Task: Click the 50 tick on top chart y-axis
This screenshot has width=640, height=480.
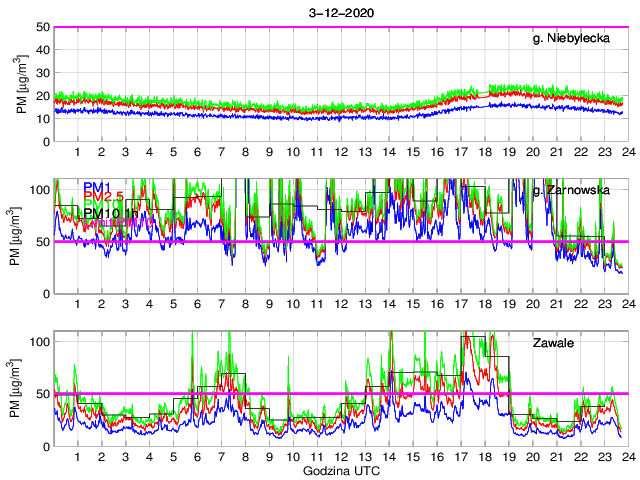Action: coord(45,27)
